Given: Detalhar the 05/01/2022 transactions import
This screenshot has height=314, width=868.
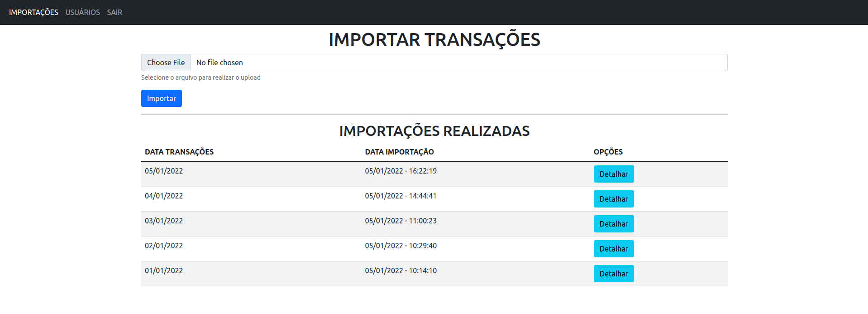Looking at the screenshot, I should [614, 174].
